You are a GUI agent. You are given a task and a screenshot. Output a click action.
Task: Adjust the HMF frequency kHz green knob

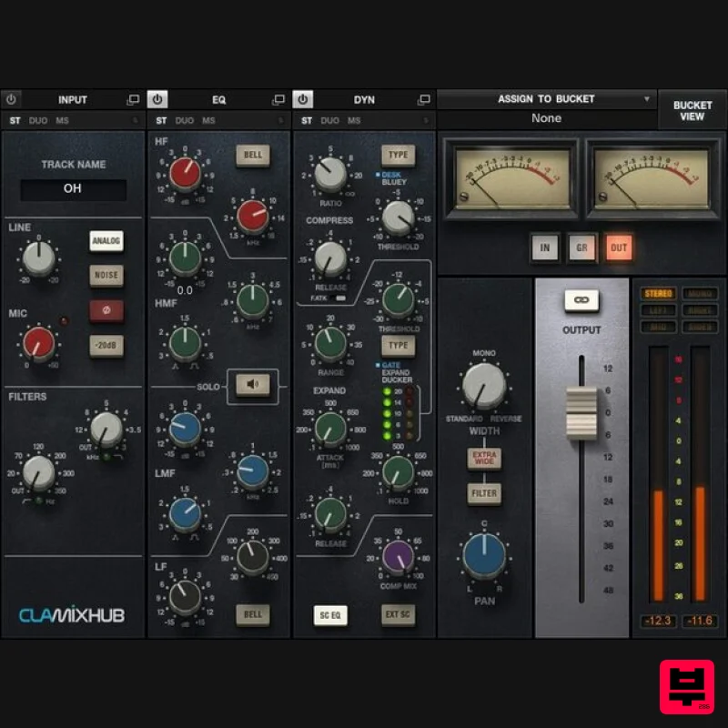(x=253, y=300)
